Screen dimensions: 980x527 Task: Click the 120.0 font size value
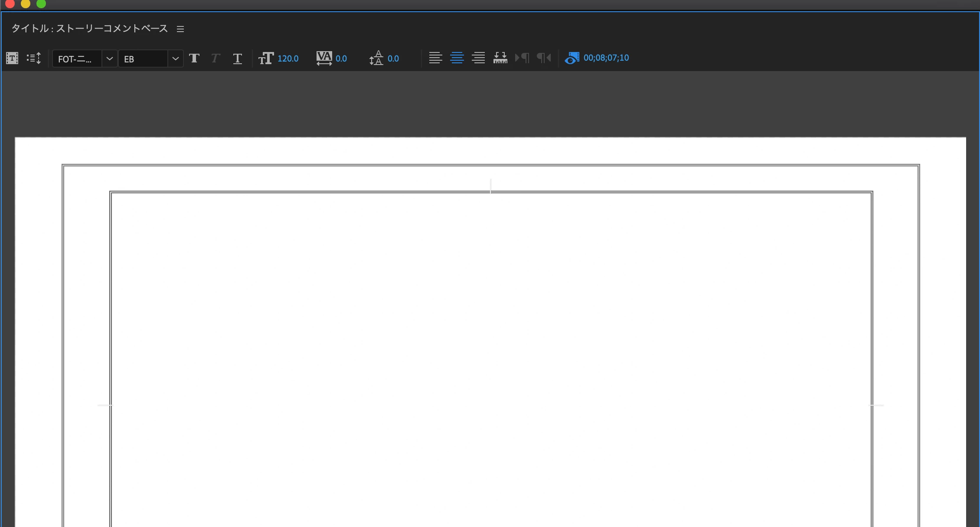[x=288, y=59]
